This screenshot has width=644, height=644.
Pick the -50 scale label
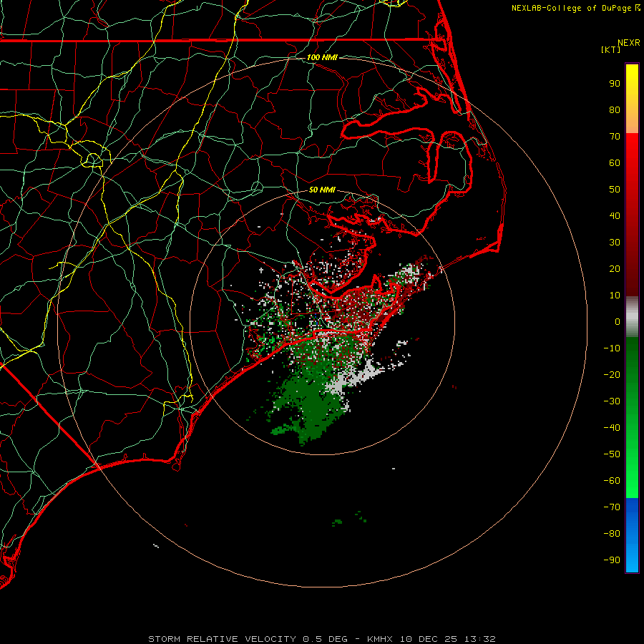point(612,454)
